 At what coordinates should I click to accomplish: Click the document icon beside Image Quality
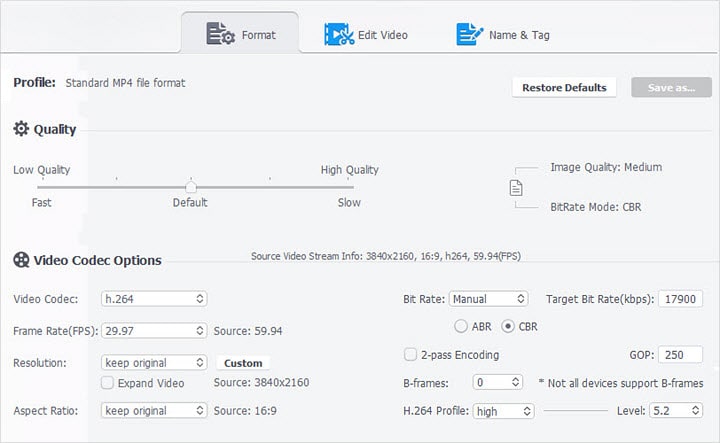[516, 187]
